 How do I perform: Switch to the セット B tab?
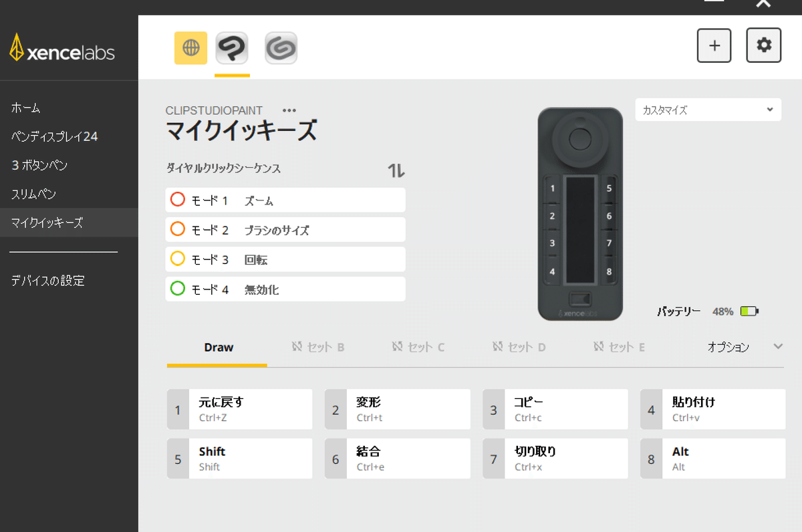[318, 348]
